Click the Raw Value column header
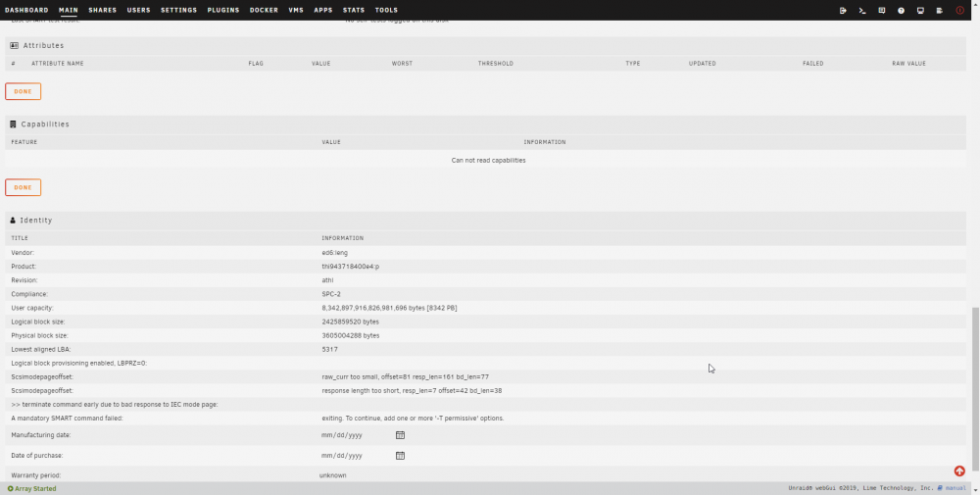Viewport: 980px width, 495px height. 908,64
